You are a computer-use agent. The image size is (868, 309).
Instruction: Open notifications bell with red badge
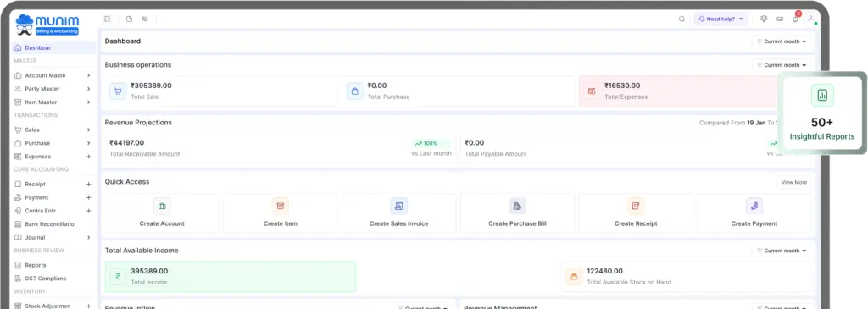795,19
